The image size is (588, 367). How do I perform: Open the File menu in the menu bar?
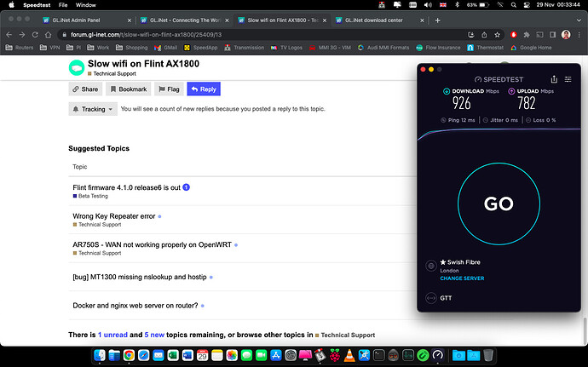point(63,5)
